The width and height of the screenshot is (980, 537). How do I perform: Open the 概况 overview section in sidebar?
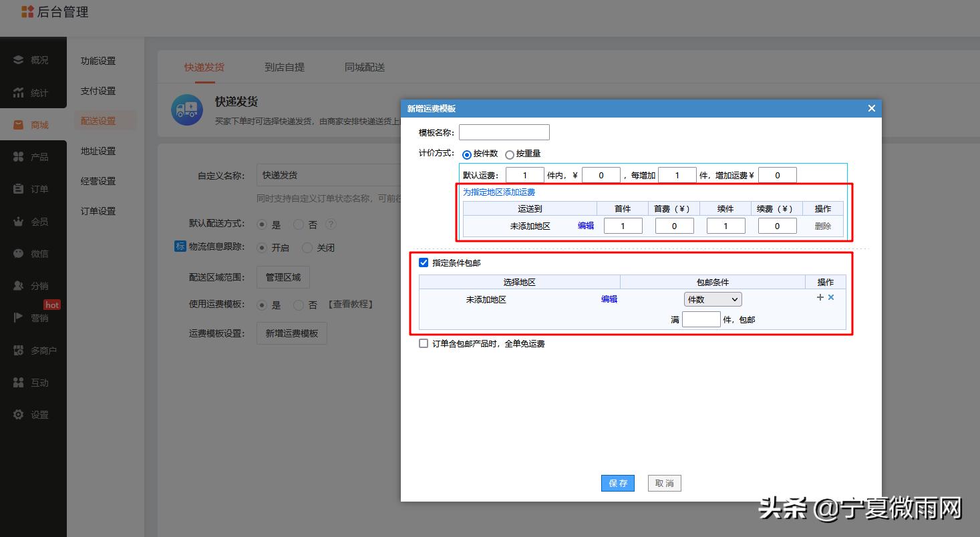33,59
